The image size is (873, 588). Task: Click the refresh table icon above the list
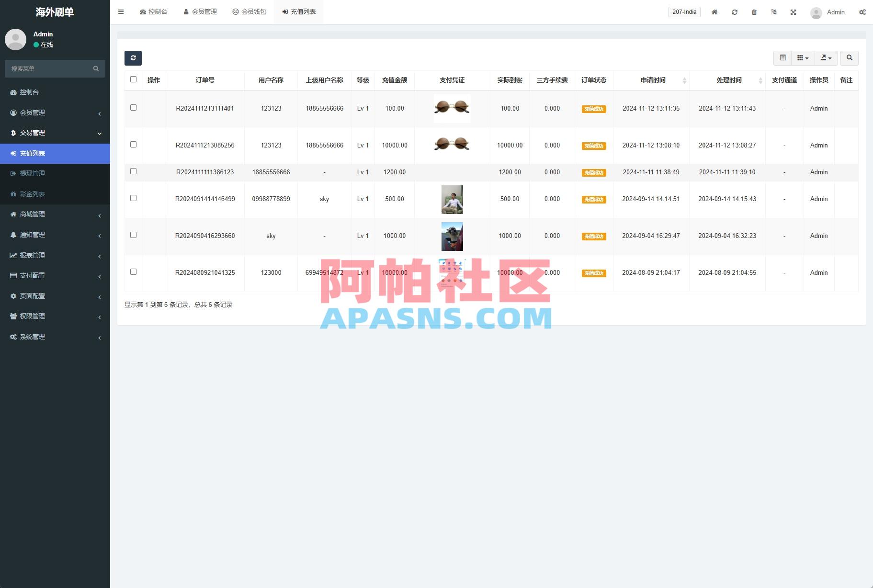(x=133, y=58)
